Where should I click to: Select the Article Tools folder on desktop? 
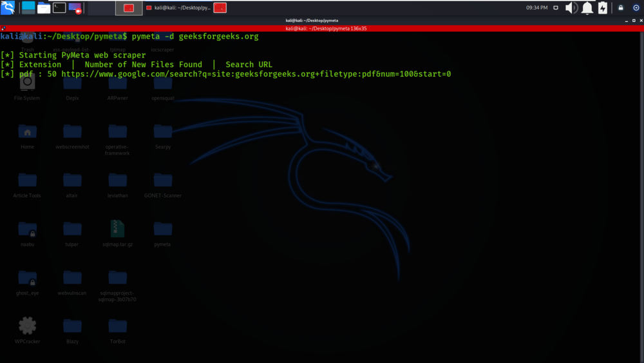click(27, 185)
